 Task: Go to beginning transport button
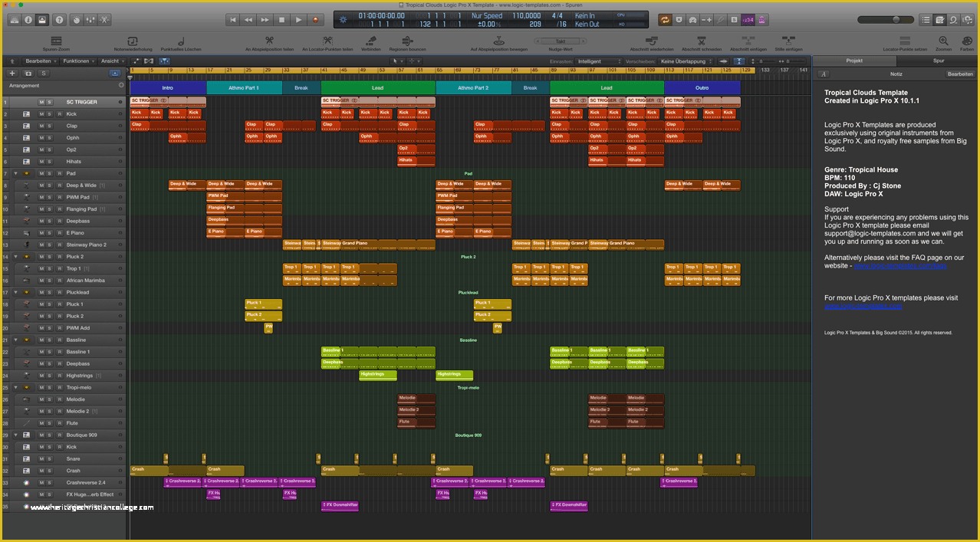pyautogui.click(x=233, y=19)
